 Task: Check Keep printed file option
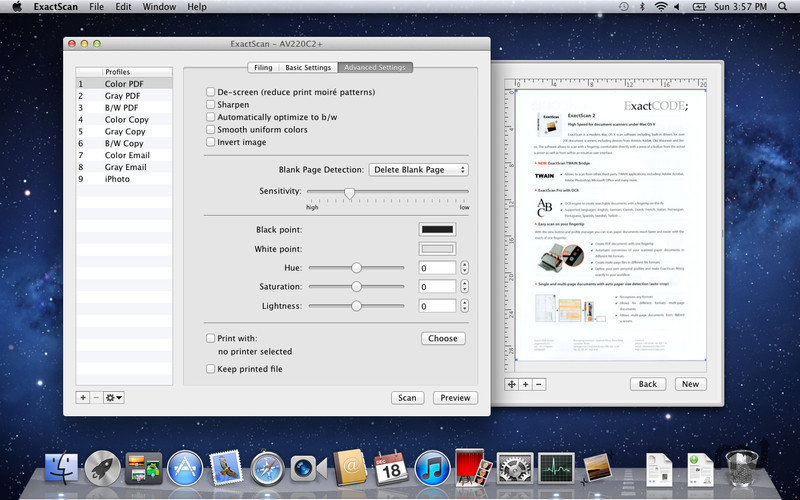(x=210, y=368)
